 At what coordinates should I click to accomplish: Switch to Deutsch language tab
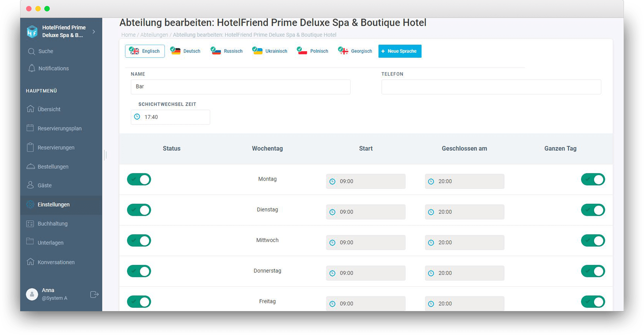point(185,51)
